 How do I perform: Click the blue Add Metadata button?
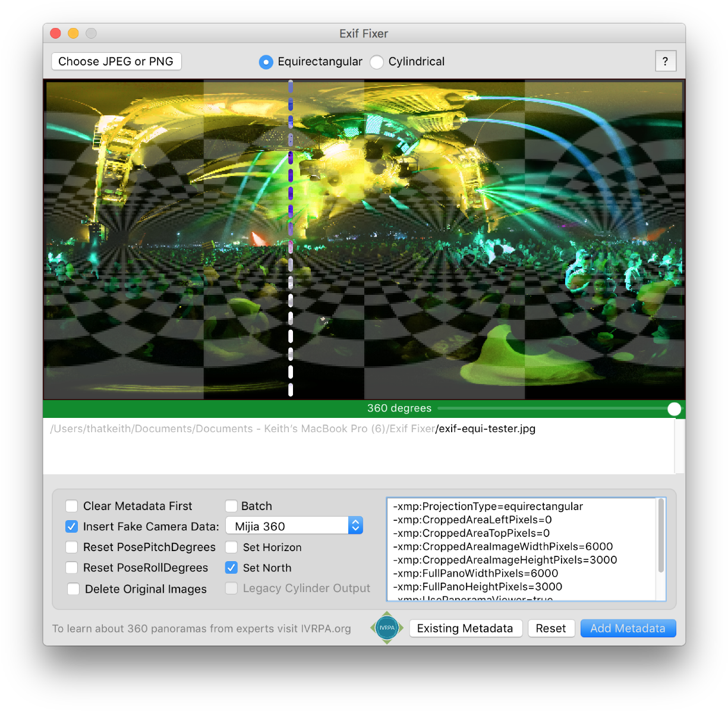click(628, 628)
